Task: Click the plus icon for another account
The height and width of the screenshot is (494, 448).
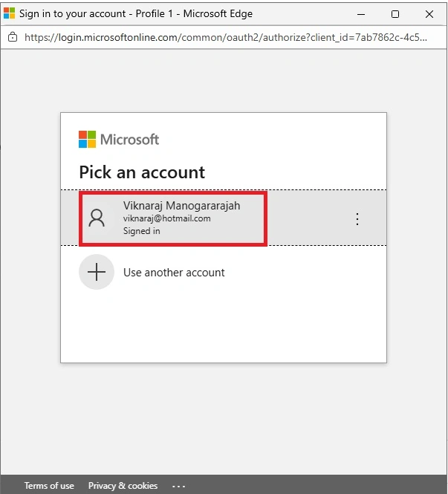Action: click(97, 272)
